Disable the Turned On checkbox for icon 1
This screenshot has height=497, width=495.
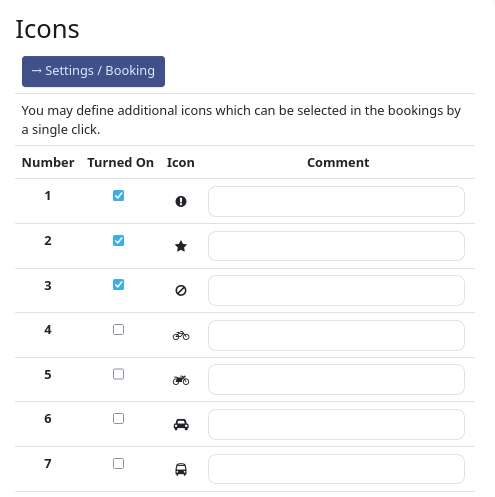coord(118,196)
